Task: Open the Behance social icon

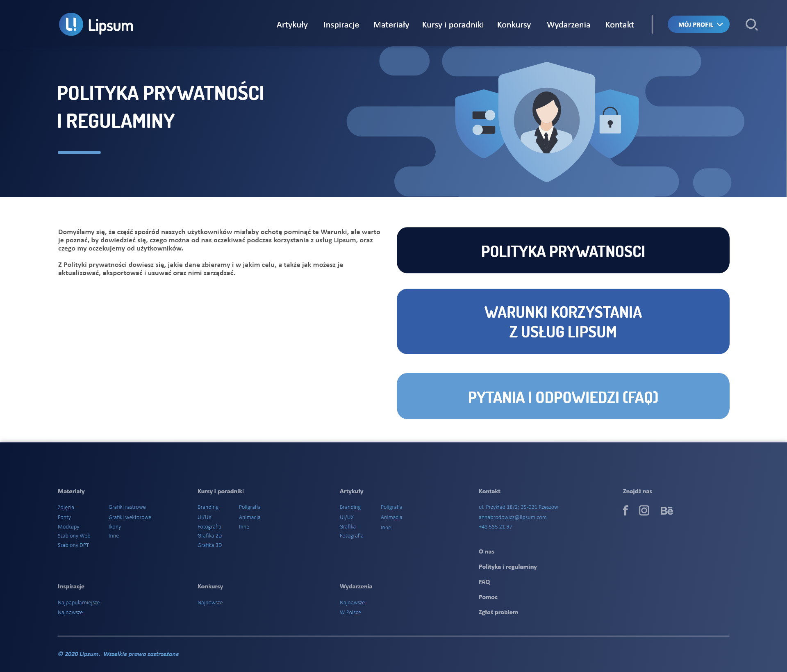Action: pos(666,511)
